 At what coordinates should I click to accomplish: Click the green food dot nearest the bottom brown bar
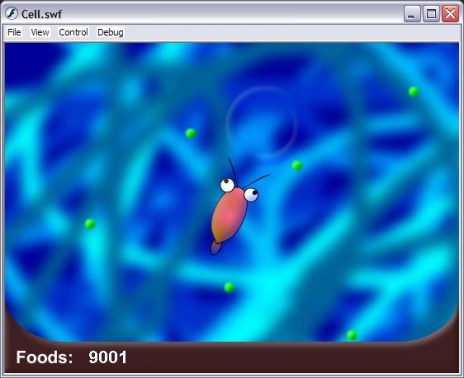352,335
